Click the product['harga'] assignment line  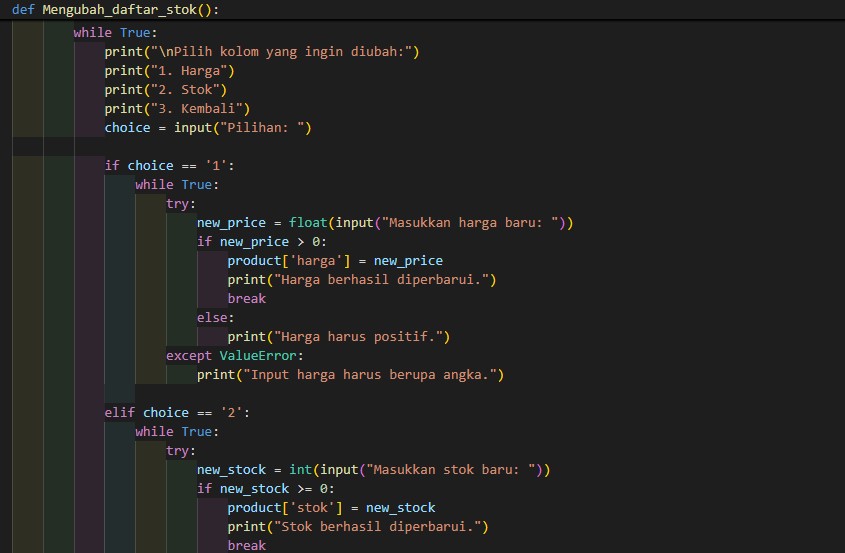click(x=334, y=261)
